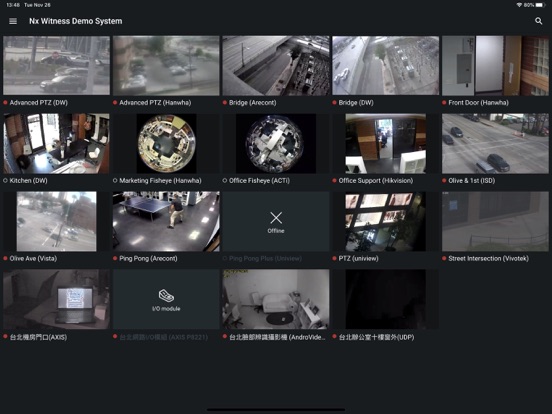Screen dimensions: 552x414
Task: Click recording dot beside Advanced PTZ (DW)
Action: pyautogui.click(x=5, y=103)
